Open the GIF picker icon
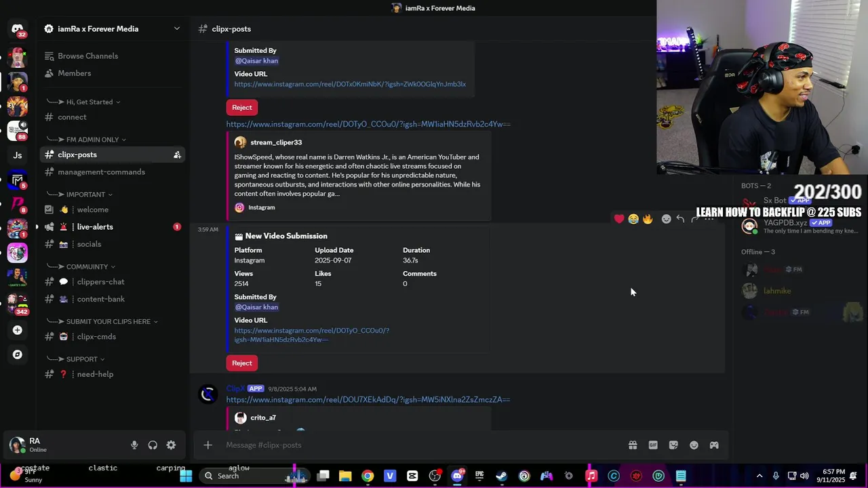 click(x=653, y=445)
